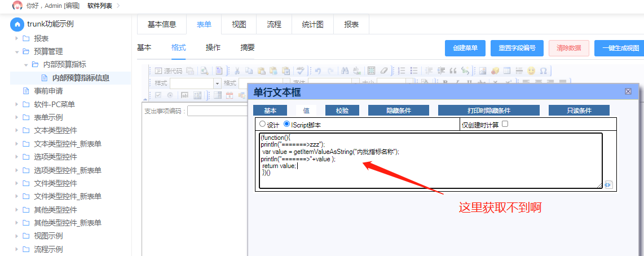Collapse the editor toolbar with small triangle

coord(145,99)
